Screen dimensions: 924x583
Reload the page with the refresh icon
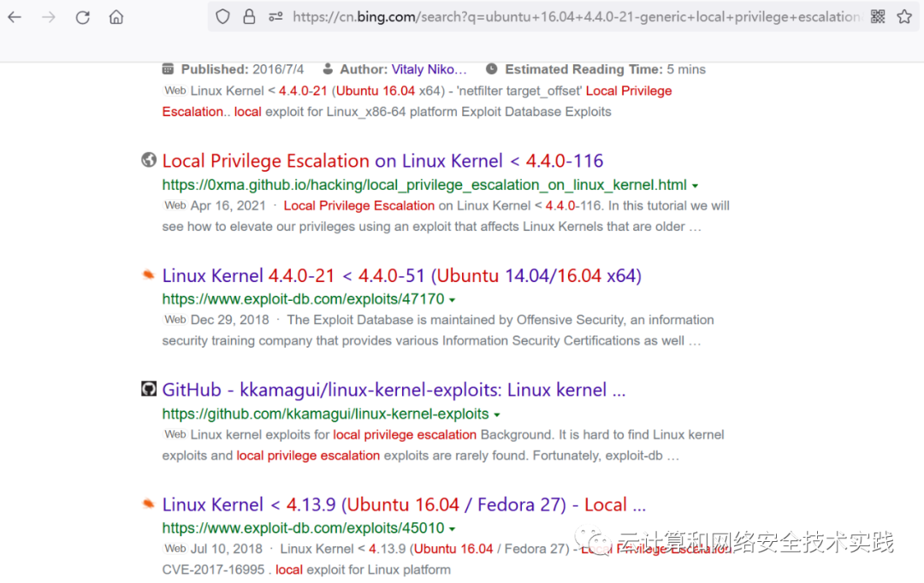pos(82,17)
